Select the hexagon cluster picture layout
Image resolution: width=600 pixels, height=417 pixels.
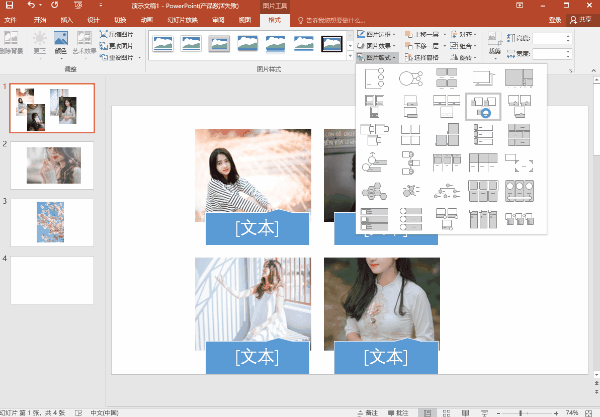click(374, 191)
